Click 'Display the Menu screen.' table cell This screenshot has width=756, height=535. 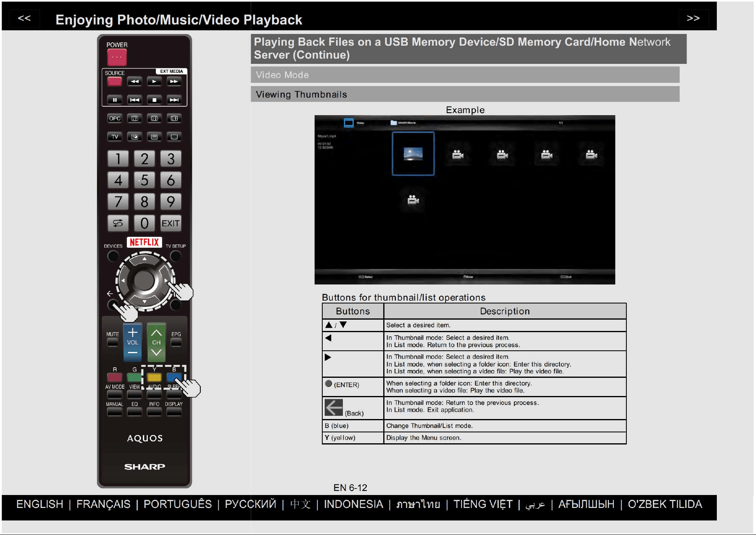tap(505, 438)
